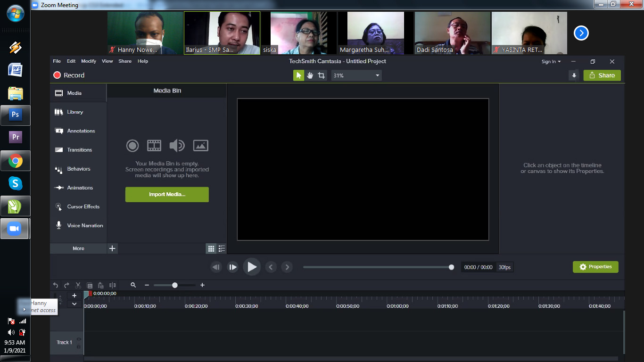Show more Zoom participants with blue arrow
644x362 pixels.
click(581, 33)
